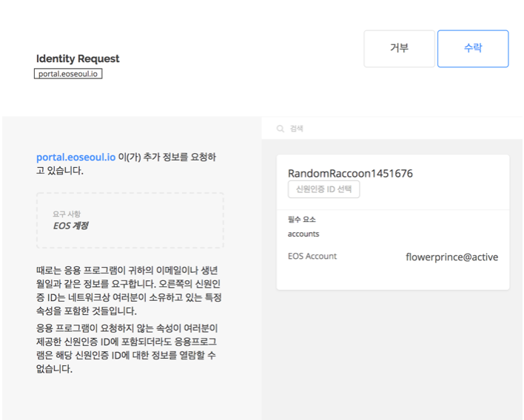Click the 거부 (deny) button

(399, 49)
